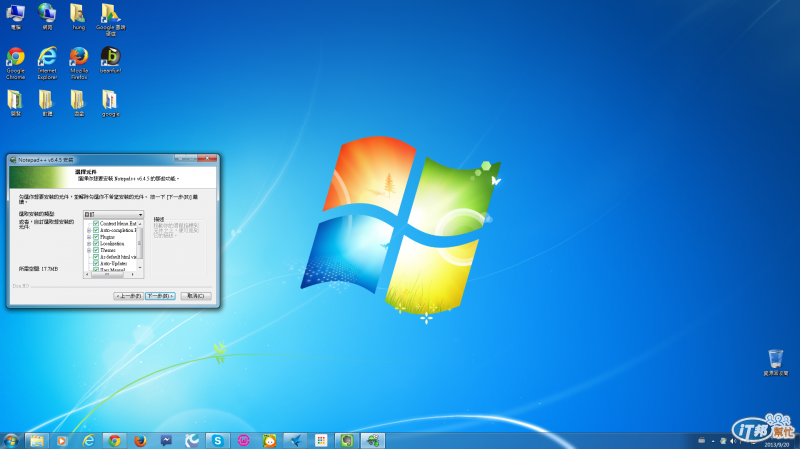The height and width of the screenshot is (449, 800).
Task: Go back to the previous installer step
Action: (128, 296)
